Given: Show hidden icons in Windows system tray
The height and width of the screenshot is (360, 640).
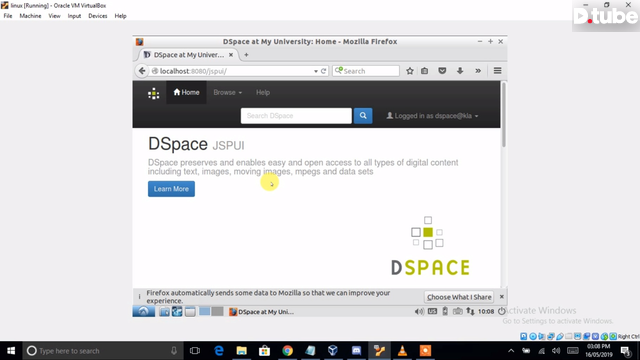Looking at the screenshot, I should [511, 351].
